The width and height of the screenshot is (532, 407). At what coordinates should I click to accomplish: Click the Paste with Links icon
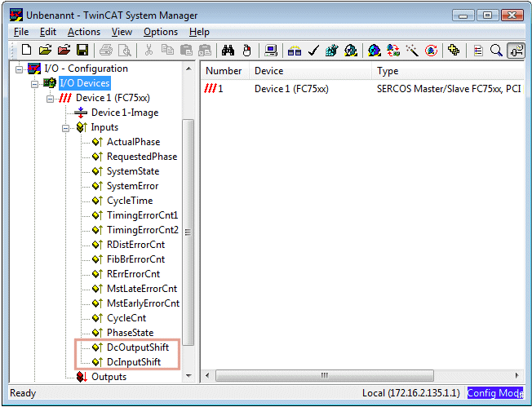205,51
